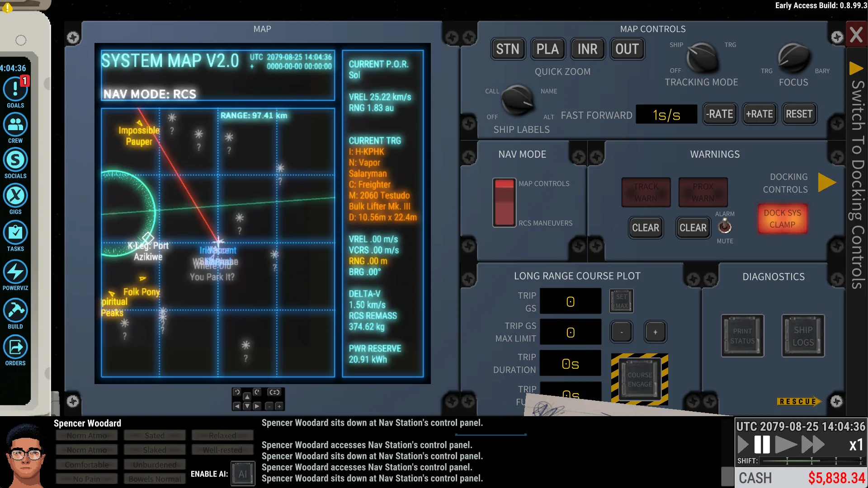868x488 pixels.
Task: Click the fast forward double arrow
Action: pos(813,445)
